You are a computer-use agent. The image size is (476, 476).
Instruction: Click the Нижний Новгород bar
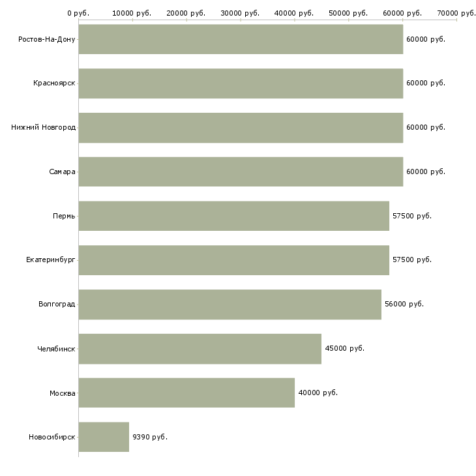[241, 128]
